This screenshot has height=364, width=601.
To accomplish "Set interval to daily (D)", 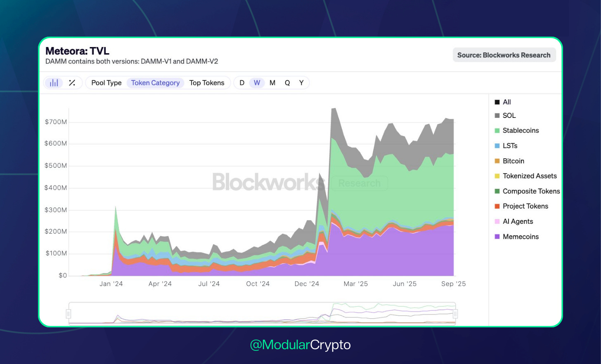I will (242, 83).
